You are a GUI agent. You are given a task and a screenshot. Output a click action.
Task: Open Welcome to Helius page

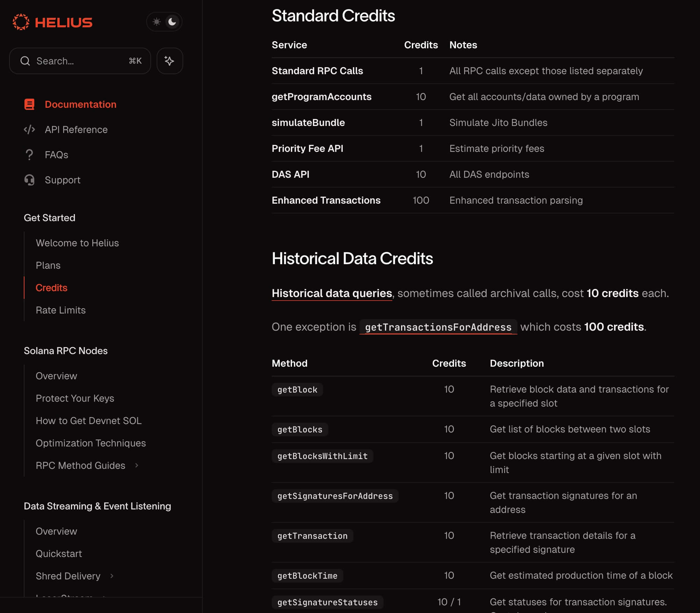coord(77,243)
